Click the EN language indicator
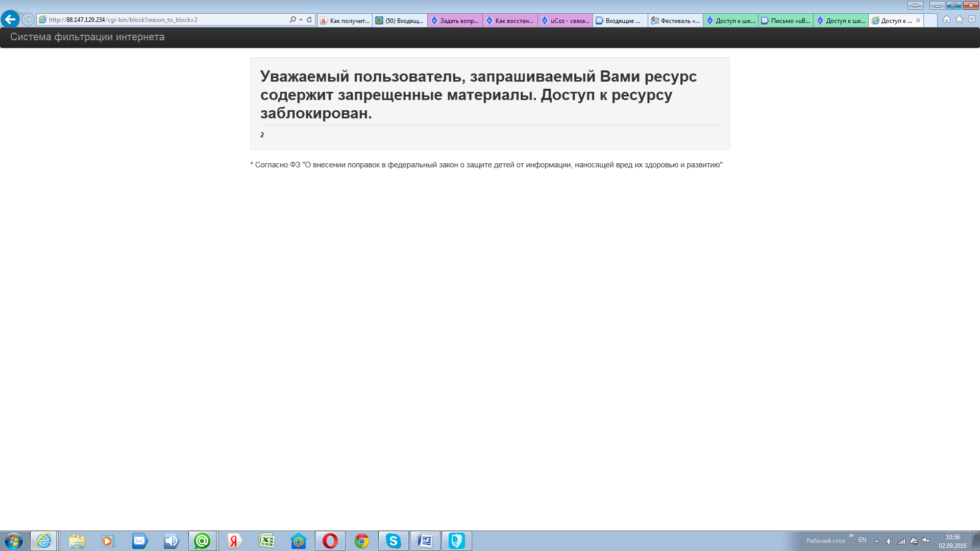980x551 pixels. pyautogui.click(x=862, y=540)
